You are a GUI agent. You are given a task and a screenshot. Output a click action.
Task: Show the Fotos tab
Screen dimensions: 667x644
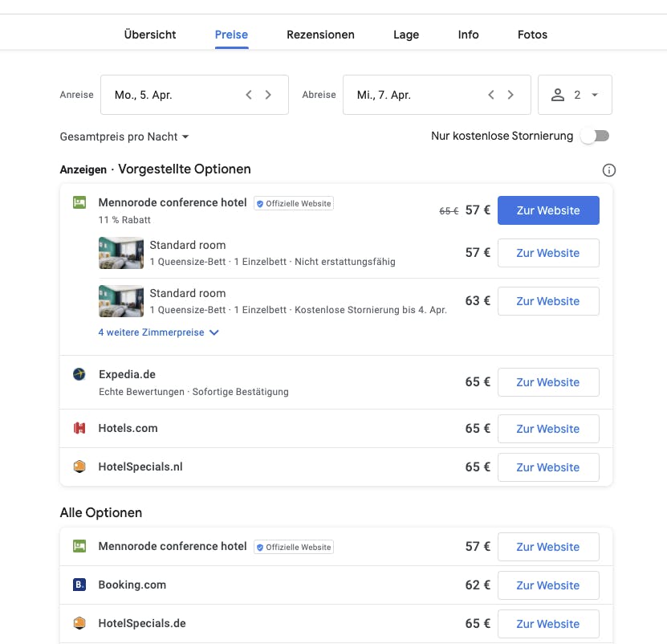coord(532,35)
